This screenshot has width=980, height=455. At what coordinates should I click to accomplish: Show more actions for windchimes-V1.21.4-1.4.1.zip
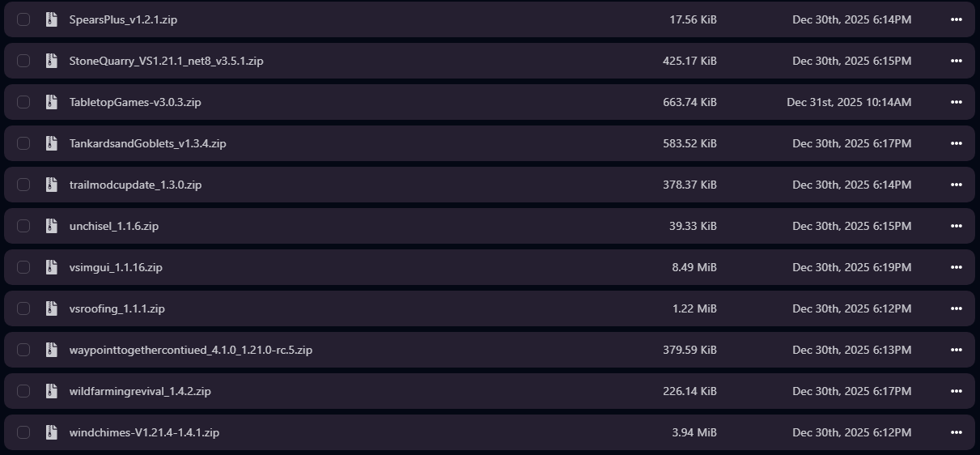pos(957,432)
